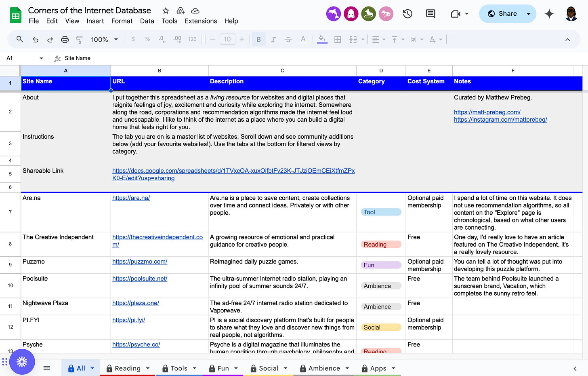The image size is (588, 376).
Task: Star this spreadsheet document
Action: click(x=166, y=11)
